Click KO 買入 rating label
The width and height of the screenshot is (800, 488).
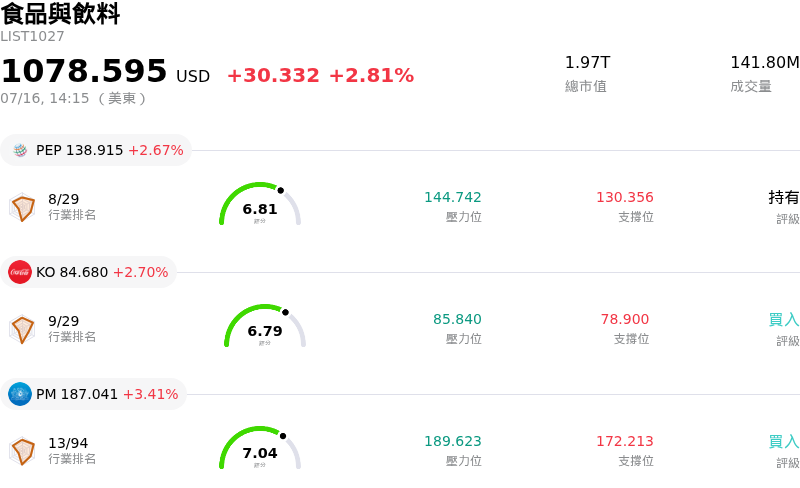784,320
